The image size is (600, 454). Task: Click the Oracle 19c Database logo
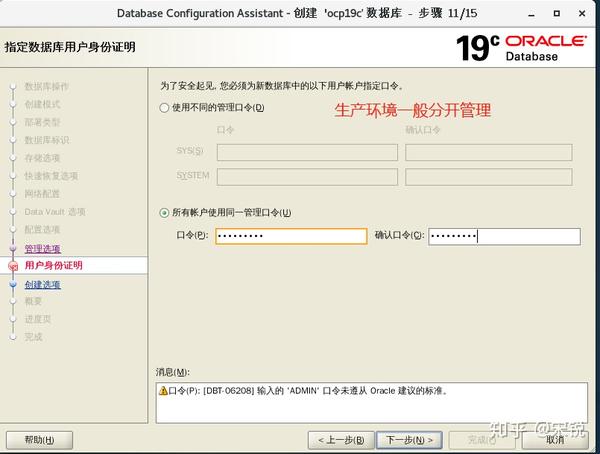tap(521, 48)
